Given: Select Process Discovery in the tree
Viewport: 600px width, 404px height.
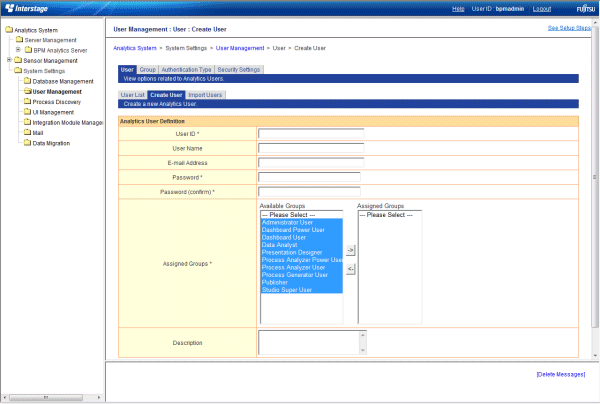Looking at the screenshot, I should point(57,102).
